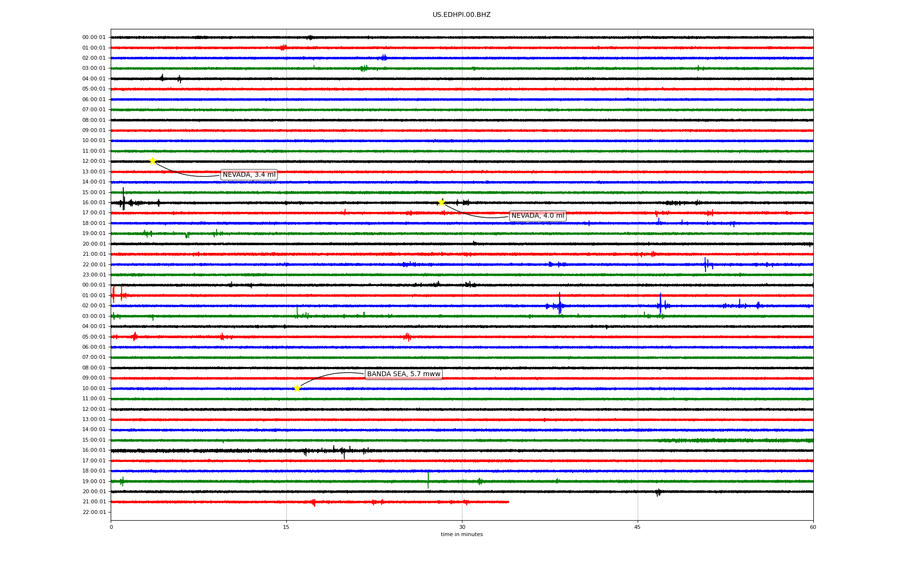This screenshot has height=578, width=924.
Task: Click the 22:00:01 label at the bottom
Action: [x=94, y=512]
